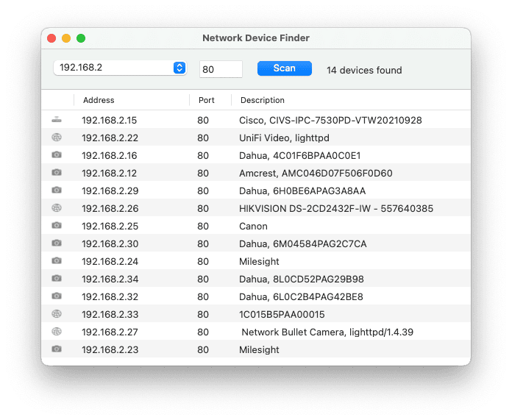Sort by the Port column header

pos(207,100)
